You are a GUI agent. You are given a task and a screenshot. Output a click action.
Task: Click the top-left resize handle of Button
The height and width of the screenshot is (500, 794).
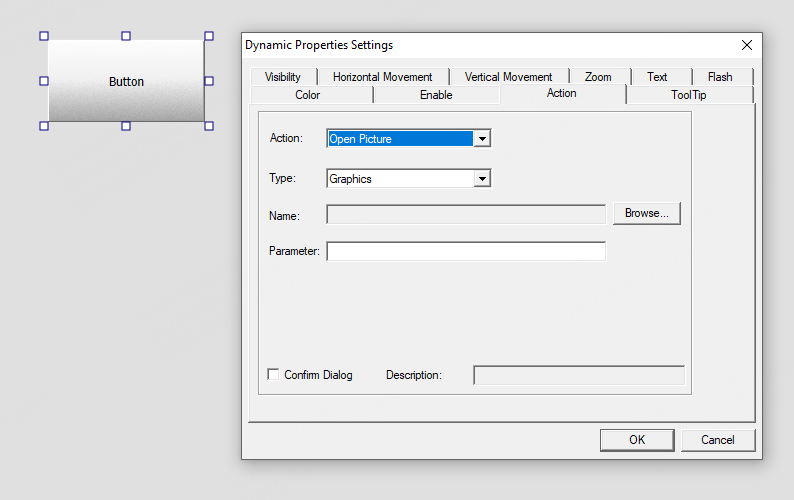coord(44,36)
